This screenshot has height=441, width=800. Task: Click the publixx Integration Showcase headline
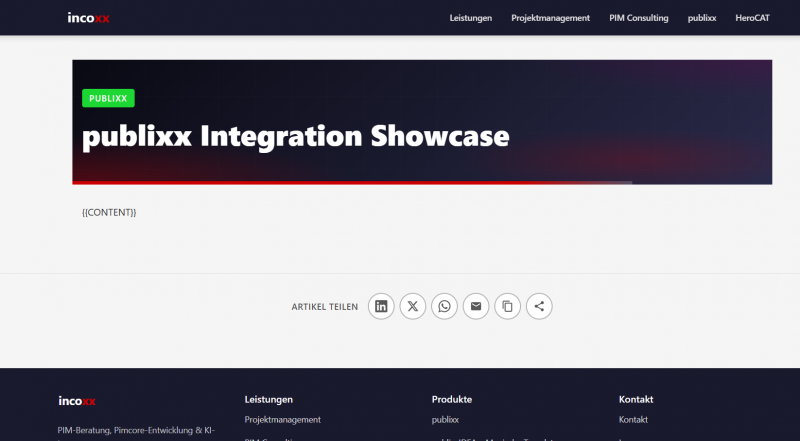click(x=295, y=136)
